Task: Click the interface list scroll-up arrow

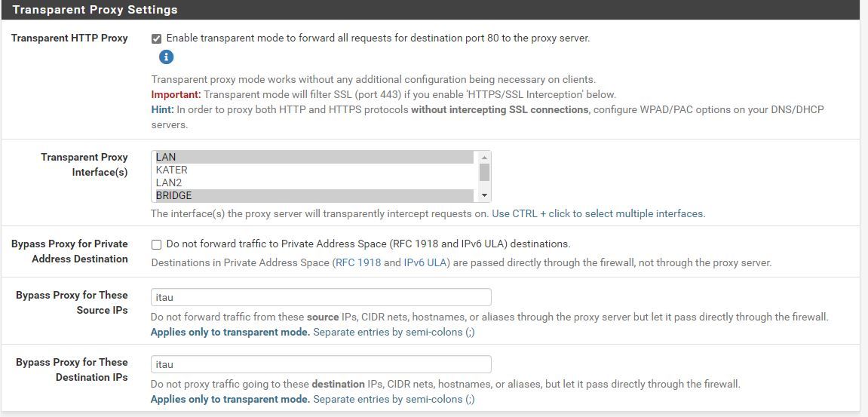Action: click(485, 157)
